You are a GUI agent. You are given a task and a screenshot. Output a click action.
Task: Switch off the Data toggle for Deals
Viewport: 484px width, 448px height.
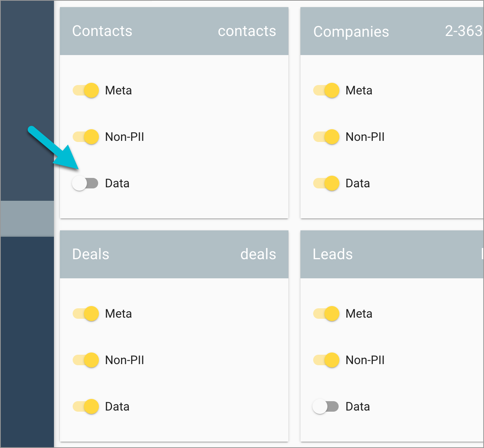86,406
